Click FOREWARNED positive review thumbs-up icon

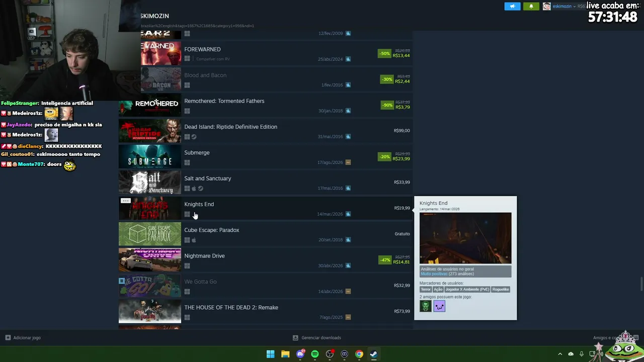[x=348, y=59]
